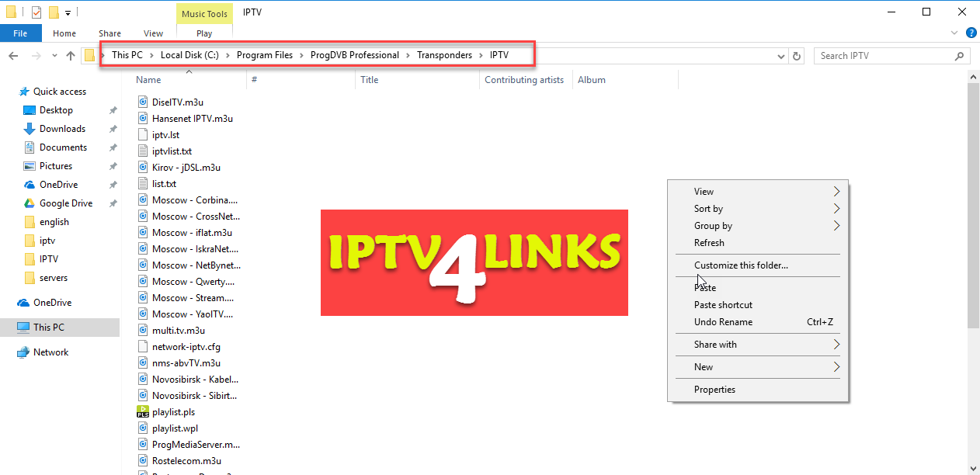
Task: Expand the ribbon with the chevron
Action: [x=955, y=33]
